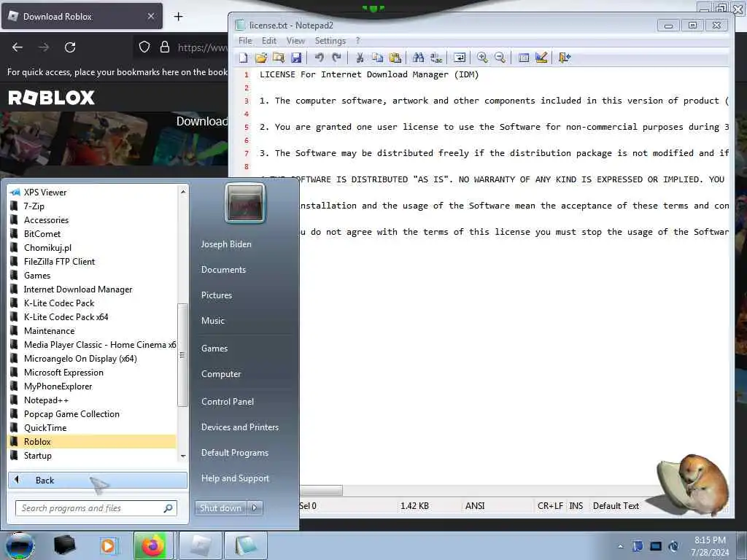Expand the FileZilla FTP Client folder

[x=92, y=262]
